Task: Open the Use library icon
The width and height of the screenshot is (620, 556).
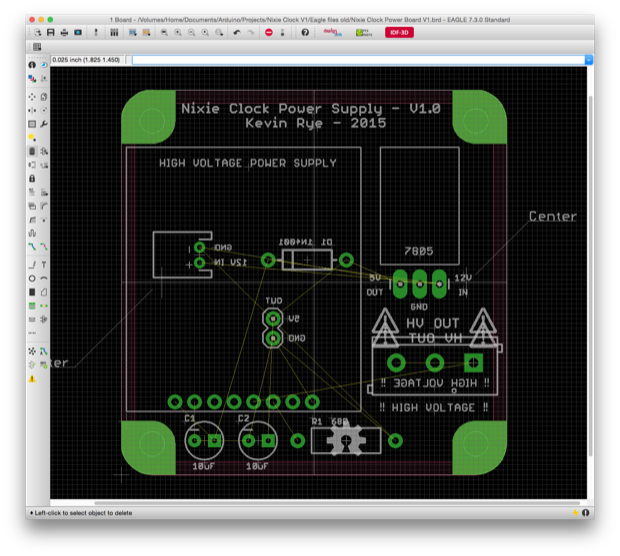Action: point(114,32)
